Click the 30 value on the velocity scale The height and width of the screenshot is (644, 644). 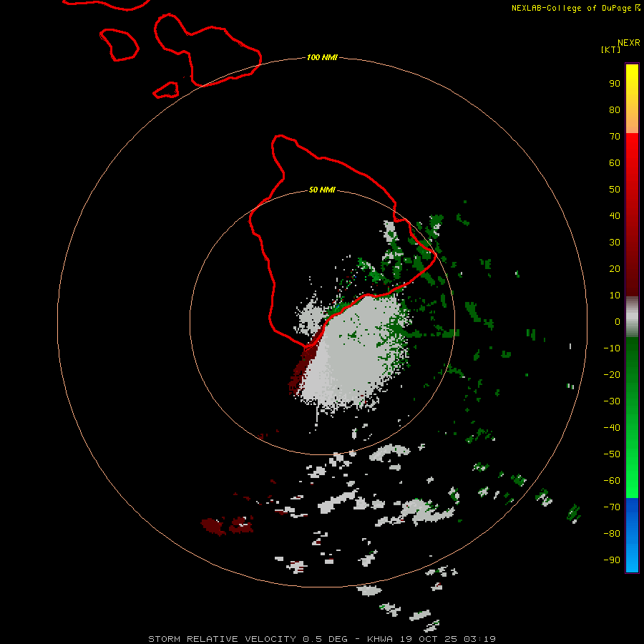[615, 243]
